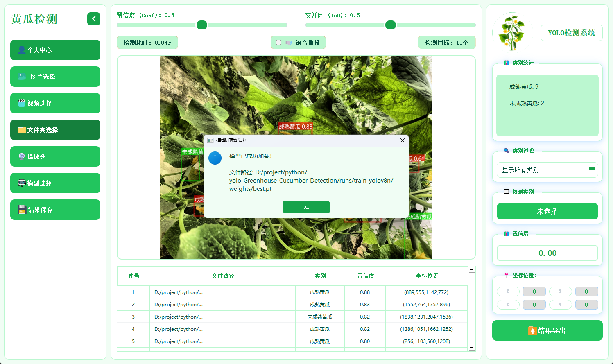Enable the 语音播报 checkbox
This screenshot has width=613, height=364.
point(279,43)
